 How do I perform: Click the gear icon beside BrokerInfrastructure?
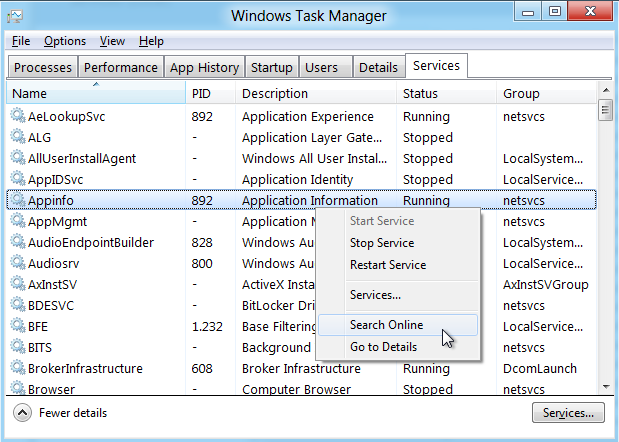coord(18,367)
